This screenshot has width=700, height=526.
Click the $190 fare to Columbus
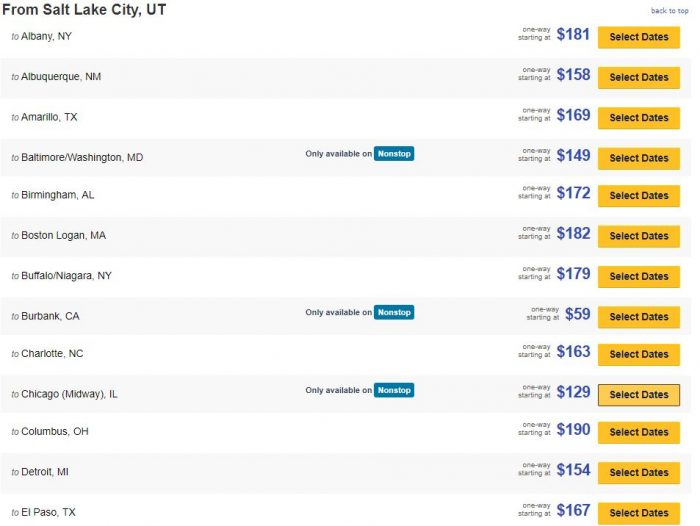point(573,430)
